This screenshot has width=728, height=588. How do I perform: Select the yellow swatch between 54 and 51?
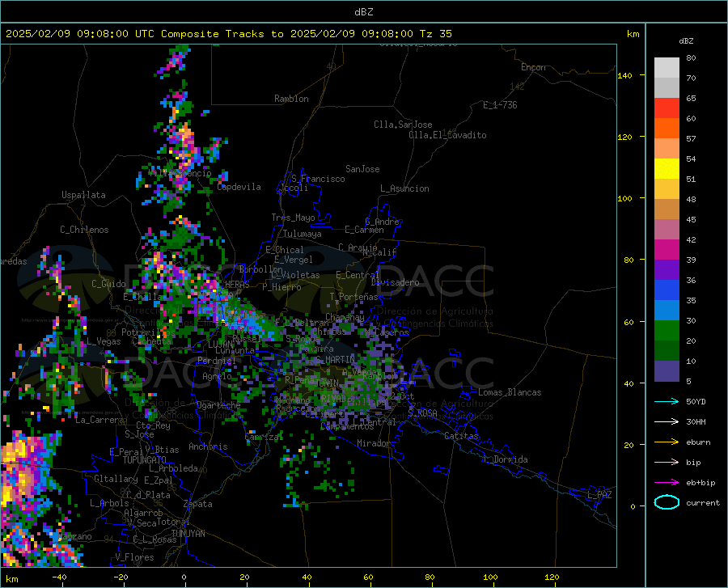click(x=667, y=169)
